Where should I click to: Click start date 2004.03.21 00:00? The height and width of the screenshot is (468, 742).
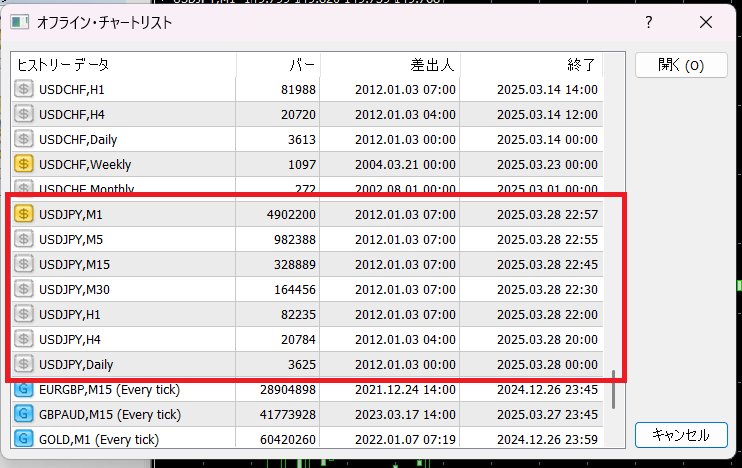406,165
